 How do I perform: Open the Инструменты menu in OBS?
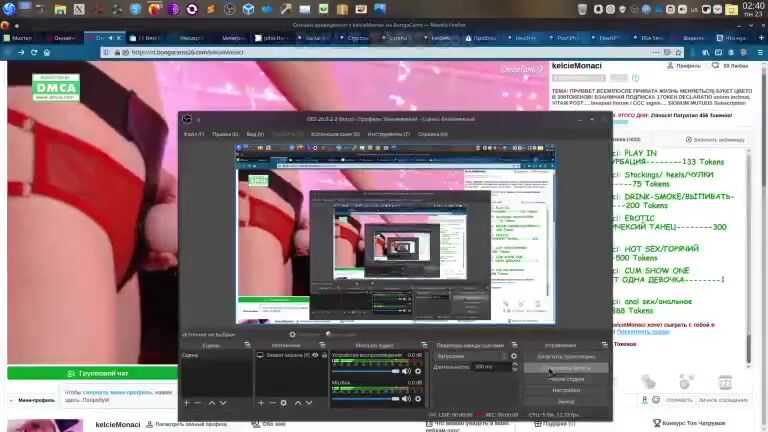click(389, 134)
